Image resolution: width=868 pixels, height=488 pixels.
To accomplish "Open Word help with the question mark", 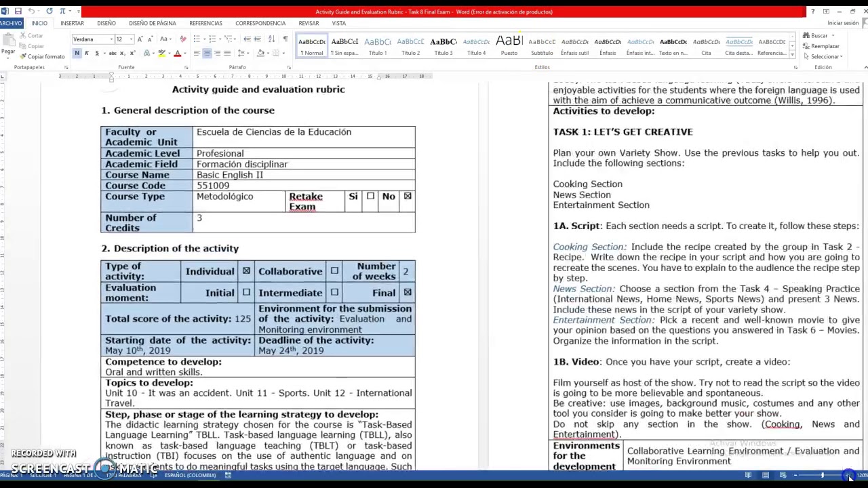I will coord(812,12).
